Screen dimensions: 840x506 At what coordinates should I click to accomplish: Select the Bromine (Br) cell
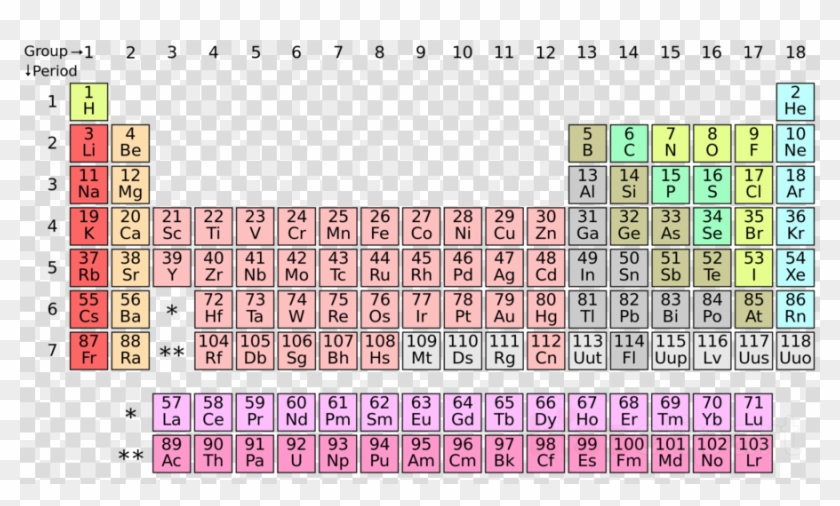coord(753,226)
